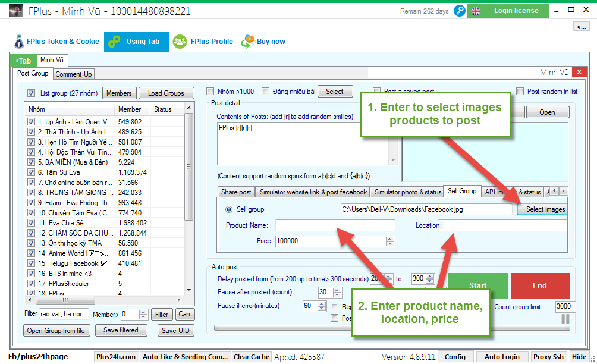Image resolution: width=597 pixels, height=364 pixels.
Task: Enable the Nhóm >1000 checkbox
Action: 210,92
